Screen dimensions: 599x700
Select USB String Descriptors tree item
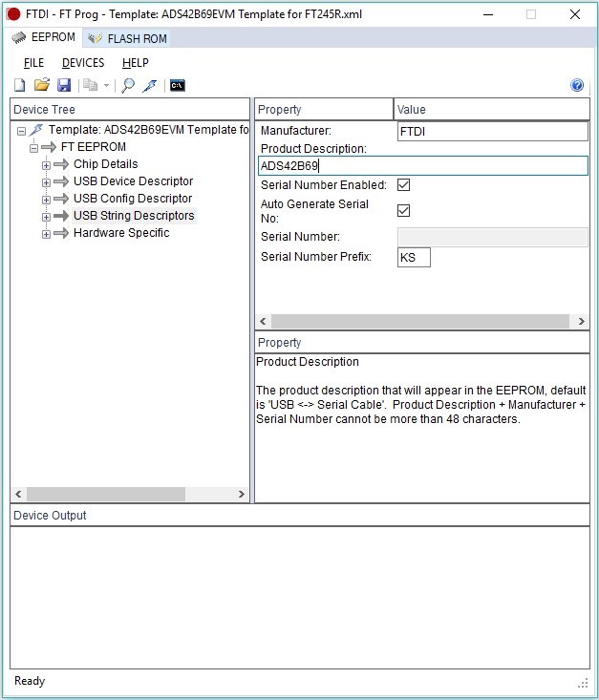tap(134, 215)
